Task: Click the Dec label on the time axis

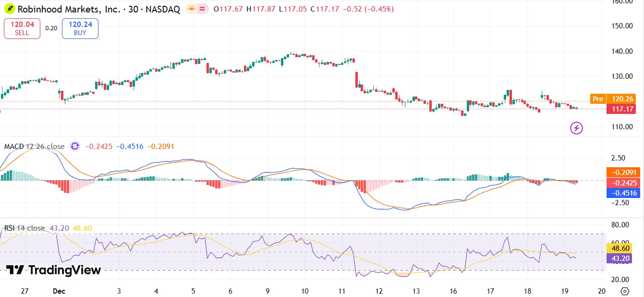Action: pyautogui.click(x=59, y=291)
